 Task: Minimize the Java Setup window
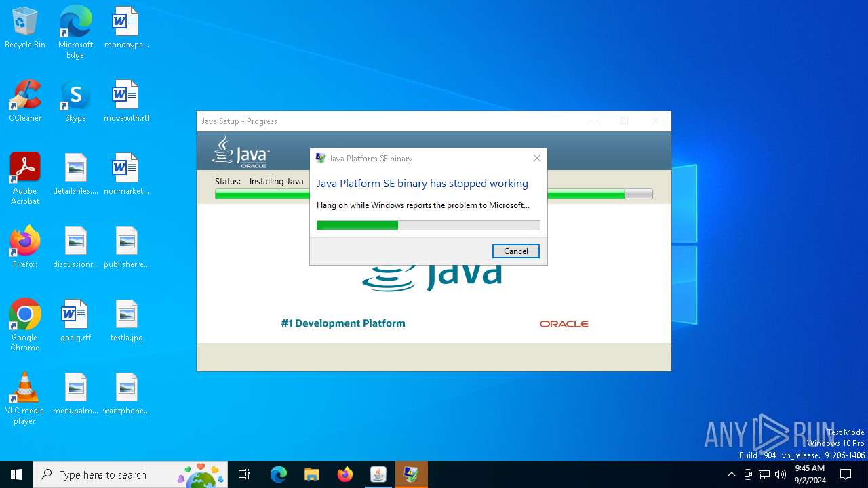594,121
